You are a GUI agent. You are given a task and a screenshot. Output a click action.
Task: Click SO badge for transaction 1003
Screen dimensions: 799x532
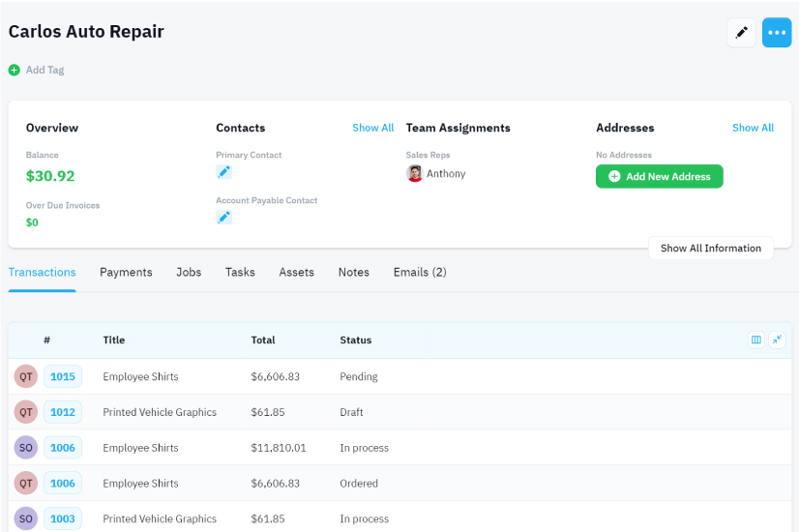tap(26, 518)
